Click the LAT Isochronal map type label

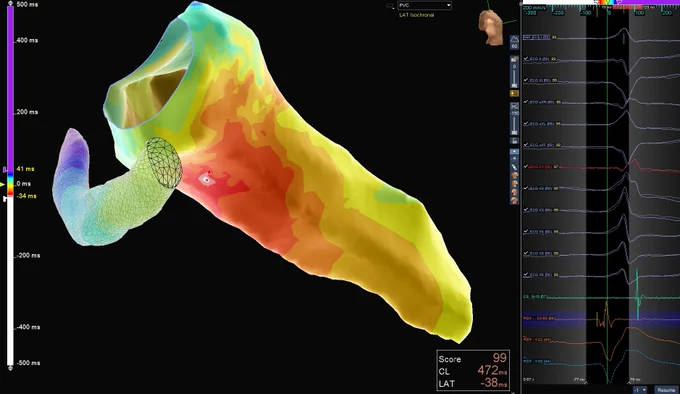pos(416,15)
